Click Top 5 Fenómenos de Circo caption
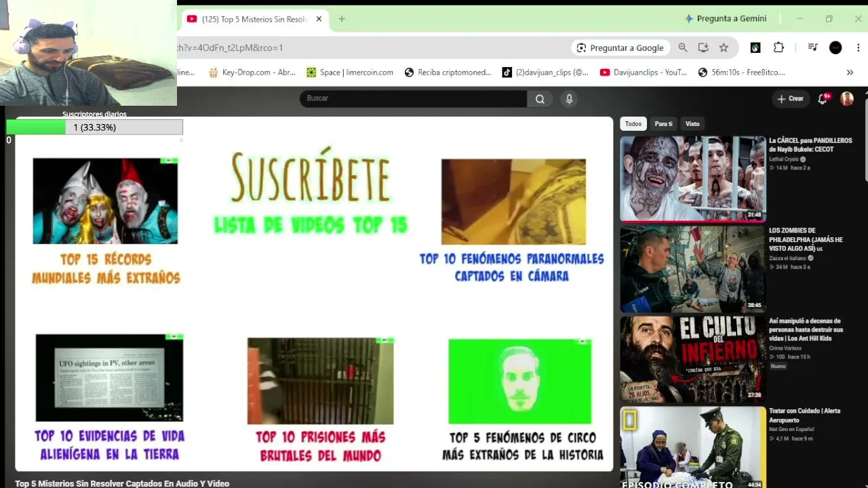Image resolution: width=868 pixels, height=488 pixels. (523, 447)
